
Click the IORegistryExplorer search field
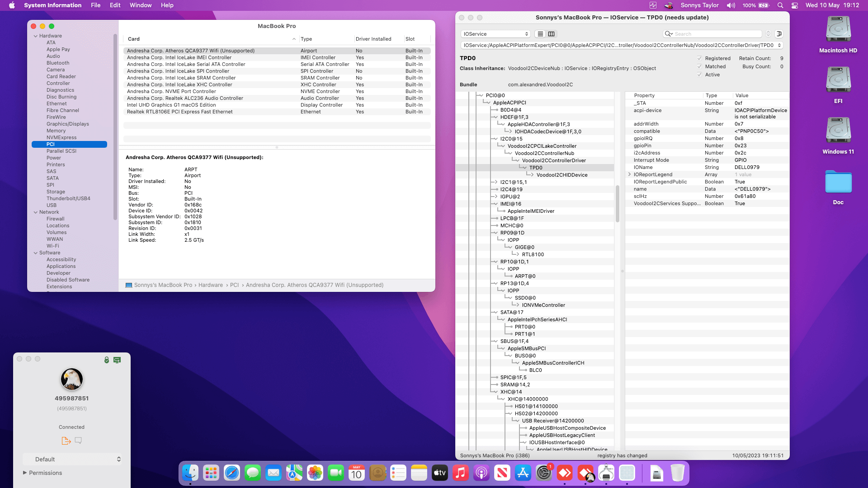pyautogui.click(x=717, y=34)
